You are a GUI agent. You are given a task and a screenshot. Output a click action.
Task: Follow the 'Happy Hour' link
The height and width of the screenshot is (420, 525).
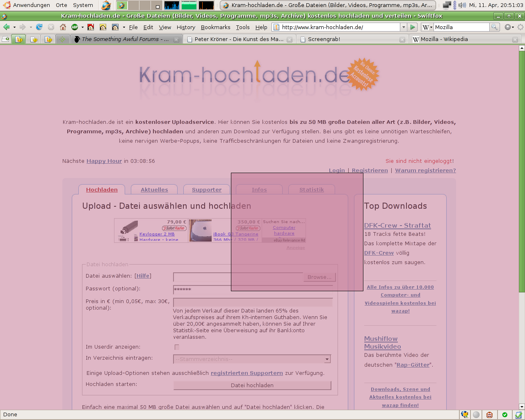click(104, 161)
